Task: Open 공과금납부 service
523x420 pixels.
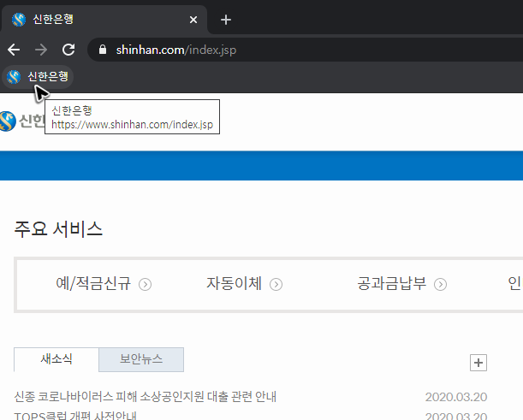Action: pos(391,284)
